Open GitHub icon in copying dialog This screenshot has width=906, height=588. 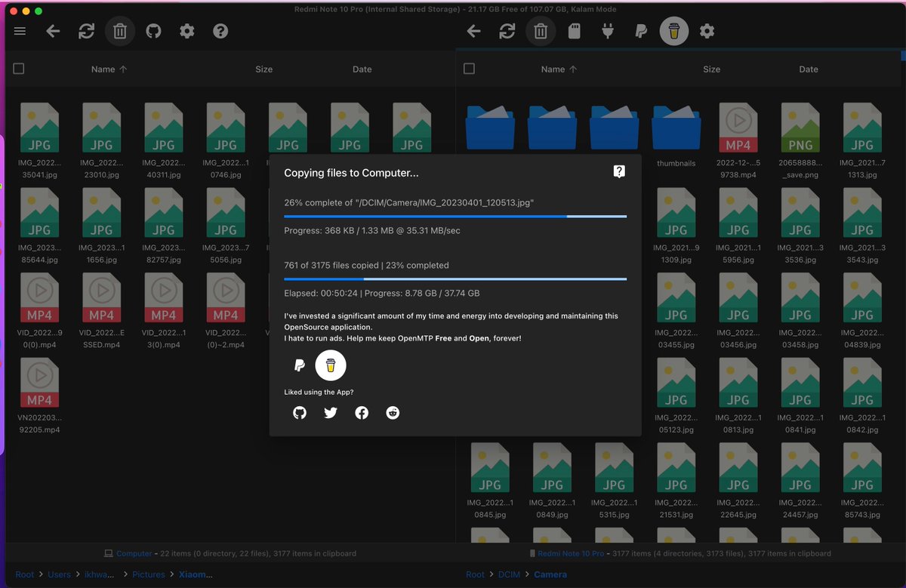(300, 413)
